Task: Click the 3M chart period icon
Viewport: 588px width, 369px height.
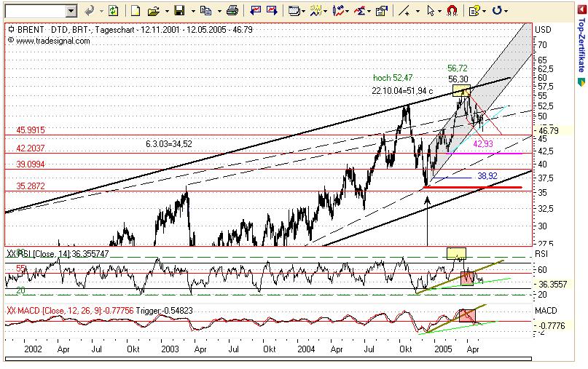Action: (x=315, y=11)
